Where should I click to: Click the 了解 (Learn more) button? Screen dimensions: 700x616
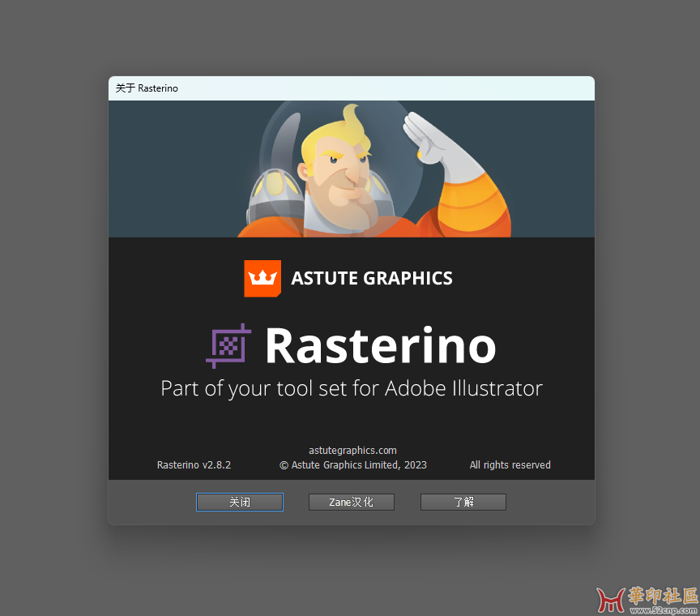tap(463, 502)
